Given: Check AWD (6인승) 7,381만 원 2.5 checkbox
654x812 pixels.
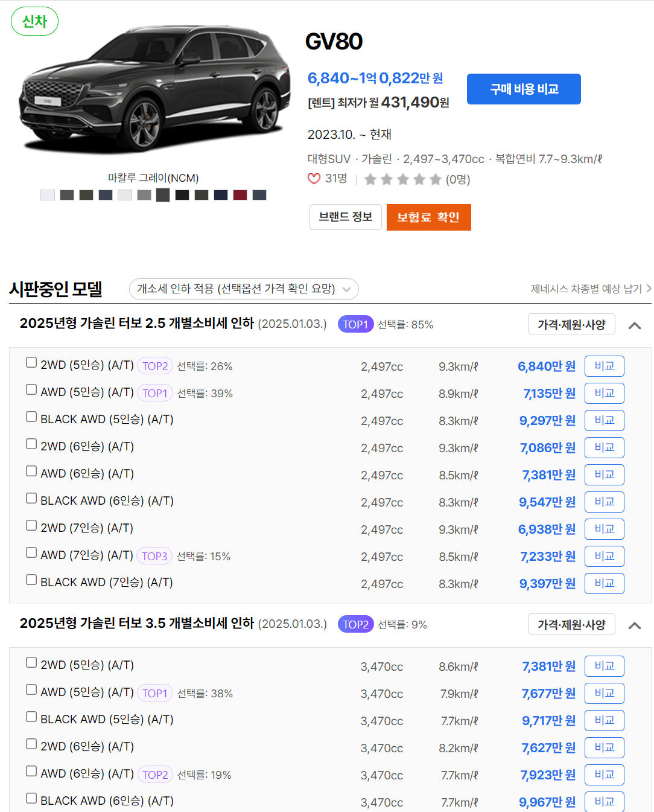Looking at the screenshot, I should pyautogui.click(x=31, y=471).
